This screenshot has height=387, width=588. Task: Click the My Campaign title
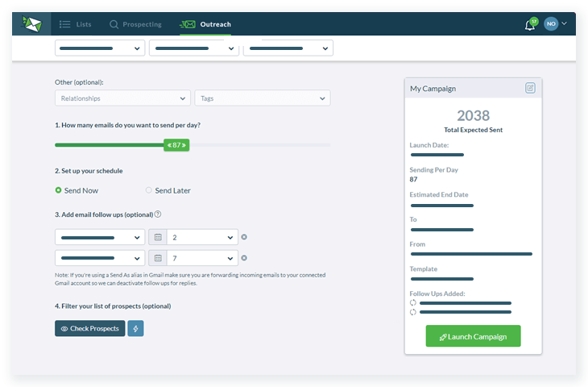tap(433, 89)
